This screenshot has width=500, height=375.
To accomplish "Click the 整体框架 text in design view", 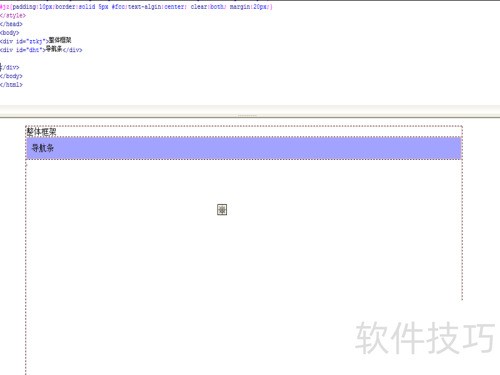I will pos(41,132).
